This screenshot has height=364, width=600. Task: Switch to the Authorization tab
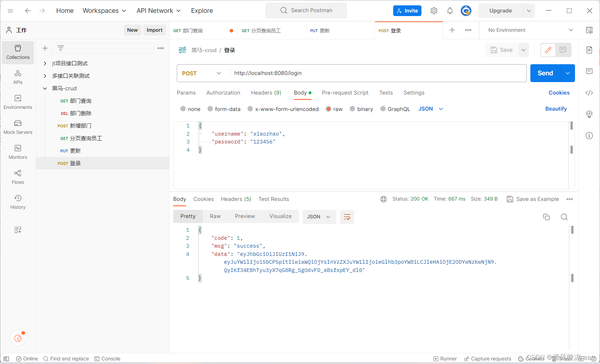pyautogui.click(x=223, y=93)
